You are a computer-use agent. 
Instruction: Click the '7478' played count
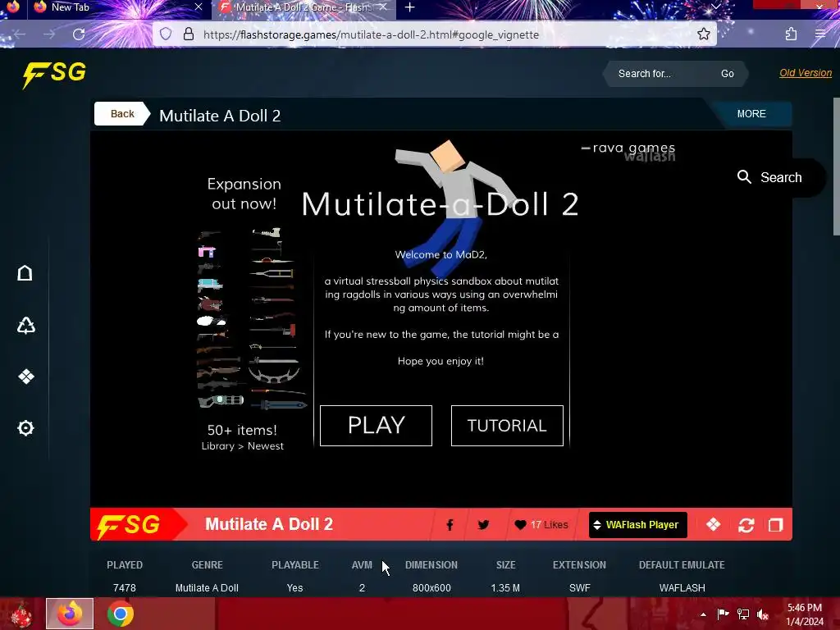pyautogui.click(x=125, y=587)
